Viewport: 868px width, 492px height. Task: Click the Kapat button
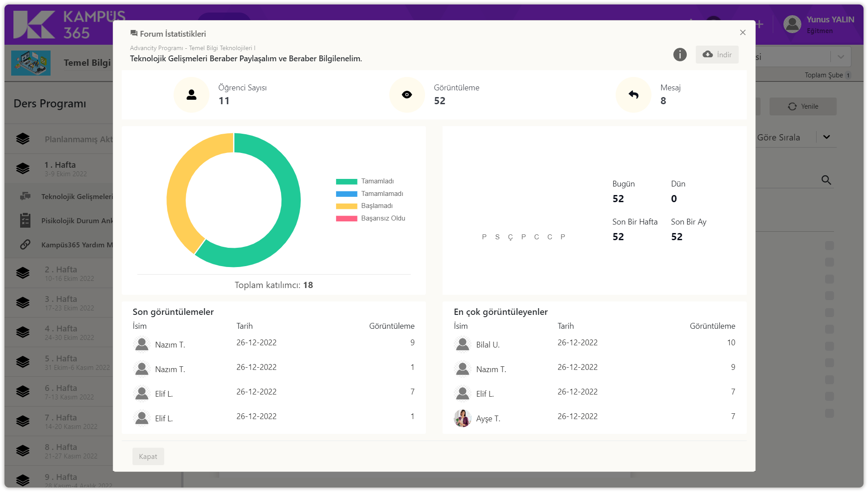[x=148, y=456]
